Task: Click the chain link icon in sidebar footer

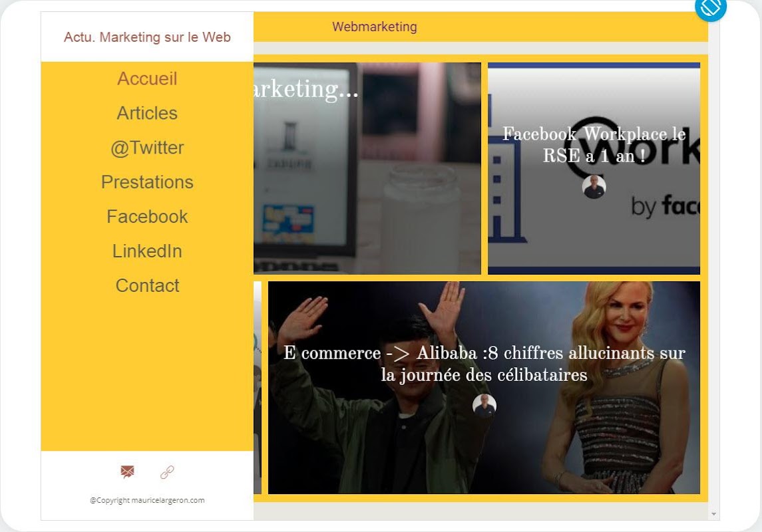Action: pyautogui.click(x=167, y=471)
